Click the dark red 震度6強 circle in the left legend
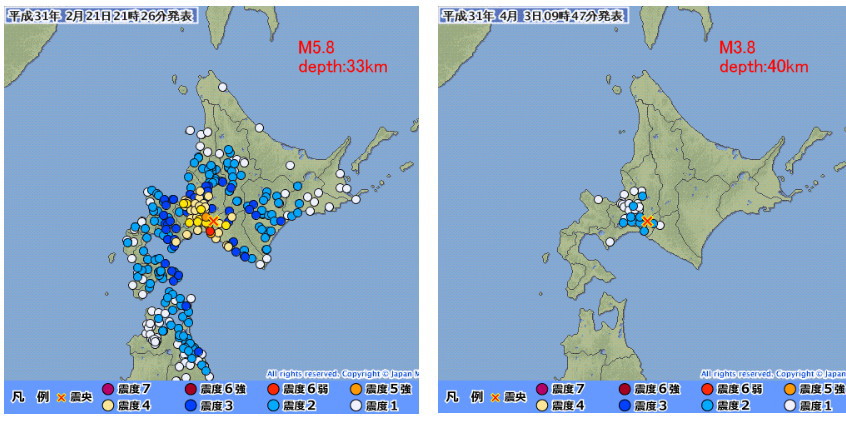846x422 pixels. click(x=190, y=389)
